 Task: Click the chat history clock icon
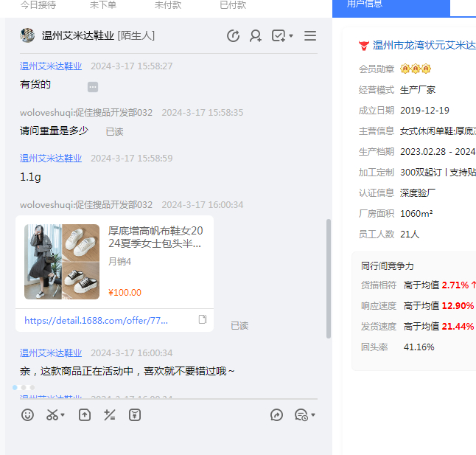[x=233, y=35]
